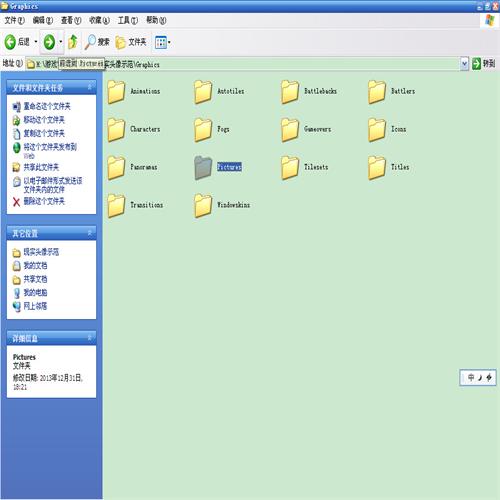Select the Characters folder icon
This screenshot has width=500, height=500.
[x=116, y=130]
